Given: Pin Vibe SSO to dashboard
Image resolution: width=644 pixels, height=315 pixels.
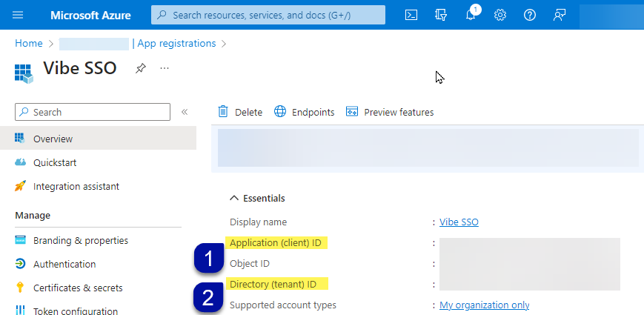Looking at the screenshot, I should tap(141, 68).
